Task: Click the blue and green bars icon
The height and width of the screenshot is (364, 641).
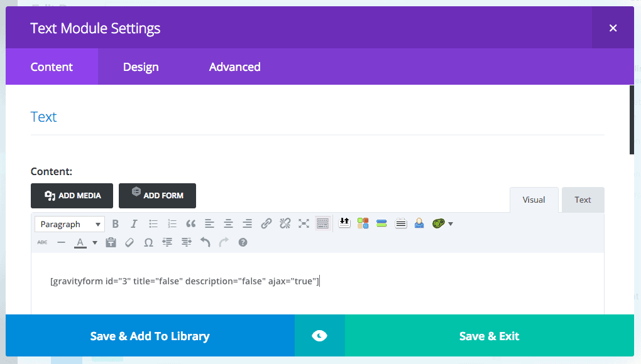Action: click(382, 223)
